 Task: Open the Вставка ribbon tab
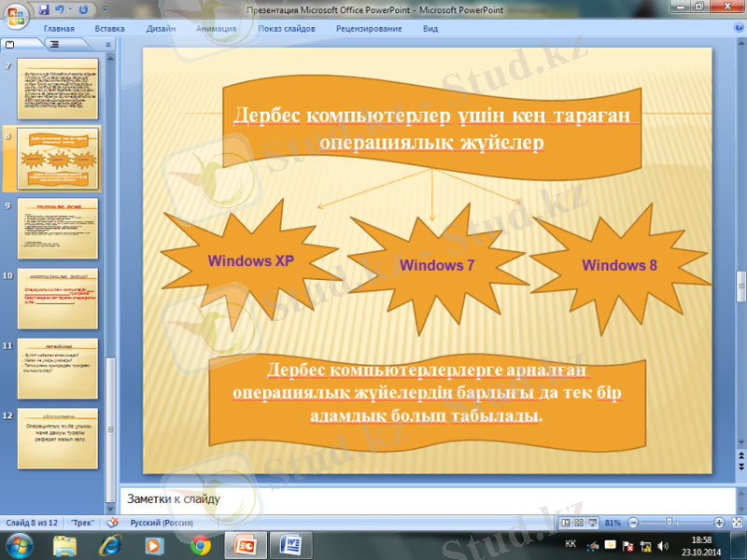click(x=109, y=29)
